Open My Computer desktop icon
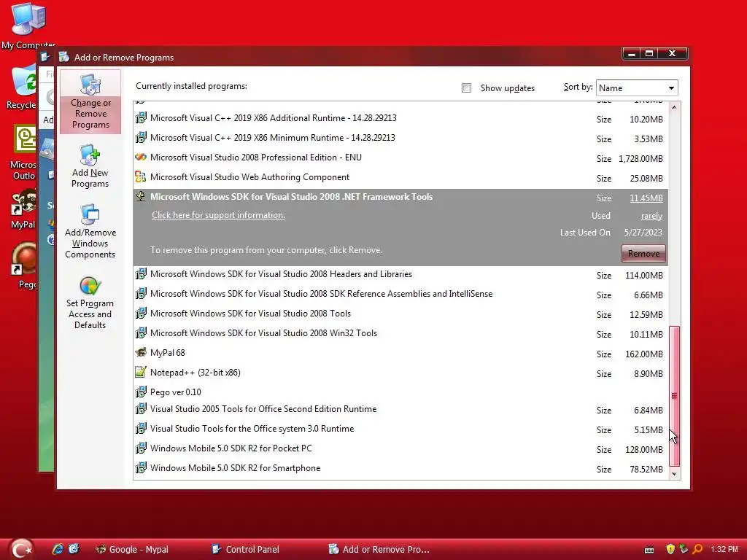Viewport: 747px width, 560px height. point(28,26)
